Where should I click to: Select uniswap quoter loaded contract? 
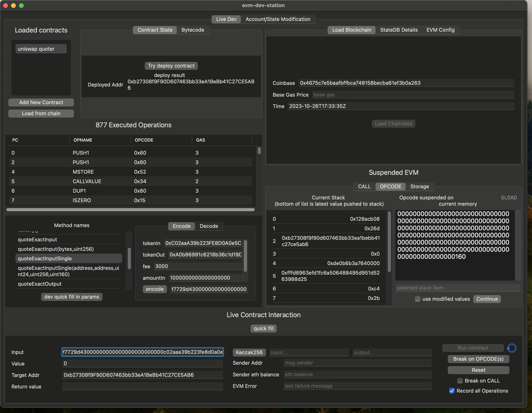pyautogui.click(x=41, y=49)
